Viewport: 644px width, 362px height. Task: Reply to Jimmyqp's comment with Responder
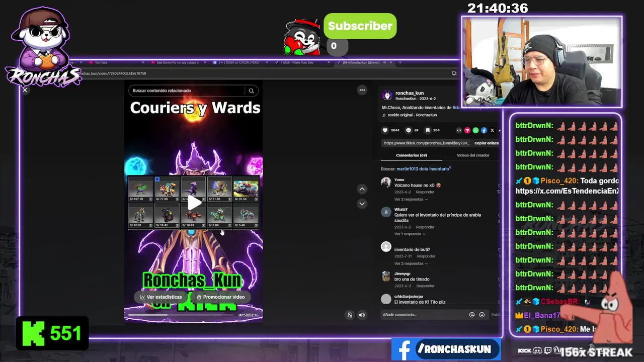click(425, 286)
